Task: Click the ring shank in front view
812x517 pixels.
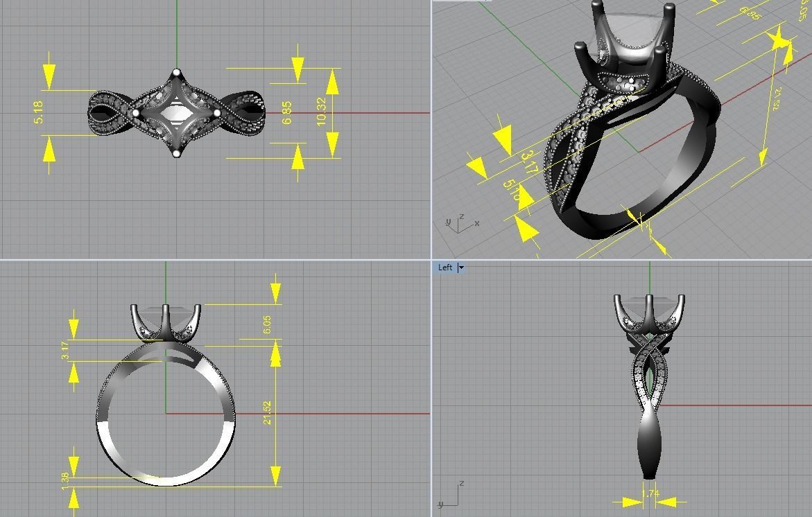Action: point(166,414)
